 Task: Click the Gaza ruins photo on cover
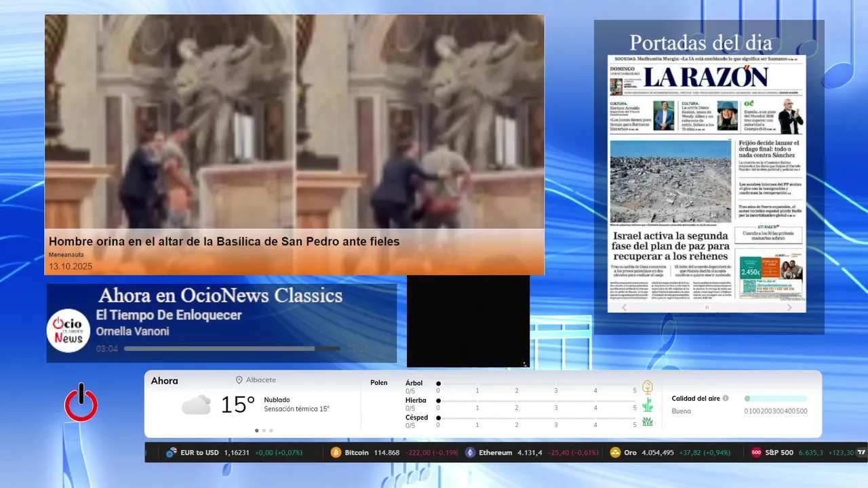tap(671, 181)
